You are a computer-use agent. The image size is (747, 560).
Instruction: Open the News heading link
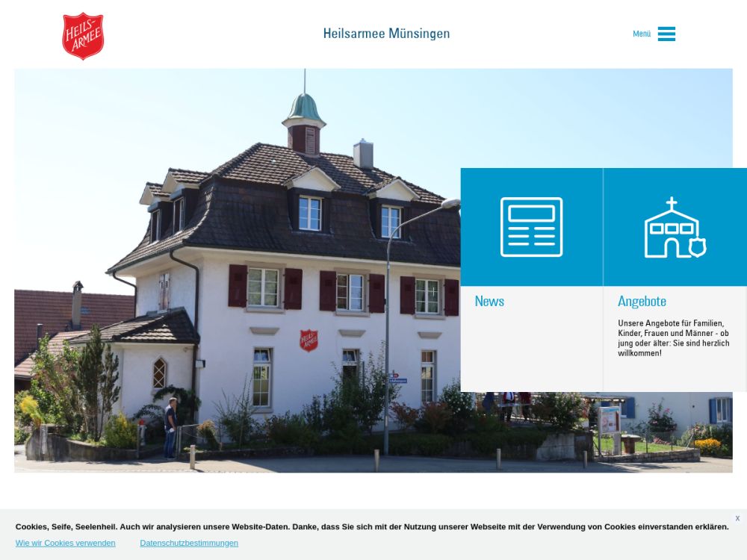(489, 301)
